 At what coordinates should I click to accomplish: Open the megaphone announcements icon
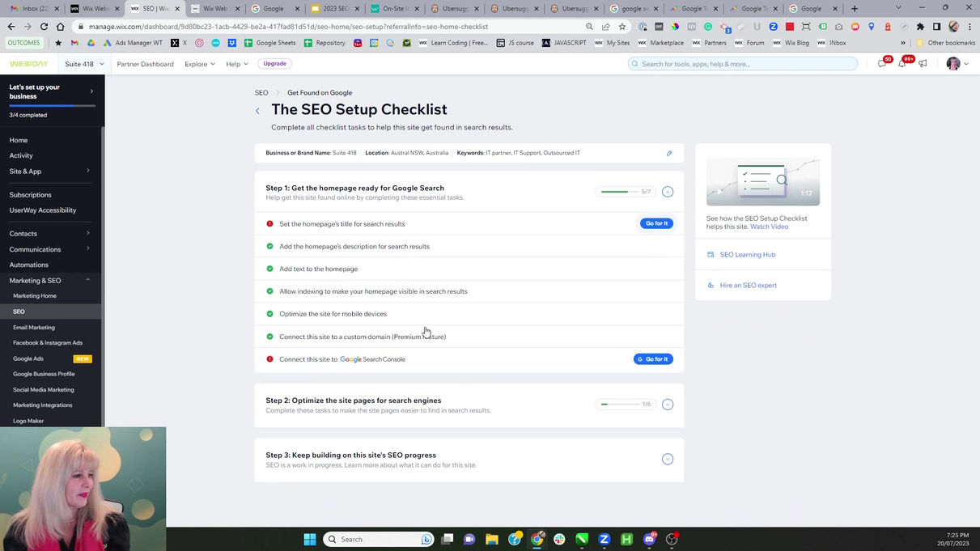point(923,64)
